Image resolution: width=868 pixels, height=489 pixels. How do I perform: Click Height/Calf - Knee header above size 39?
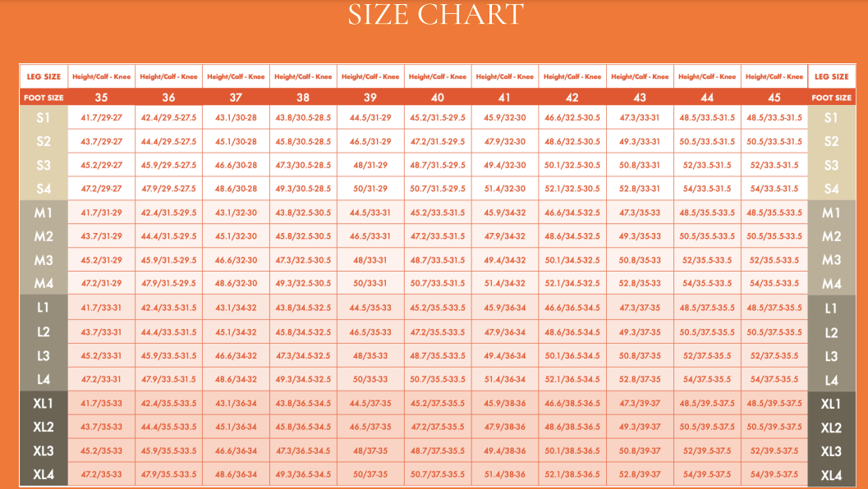[x=370, y=76]
